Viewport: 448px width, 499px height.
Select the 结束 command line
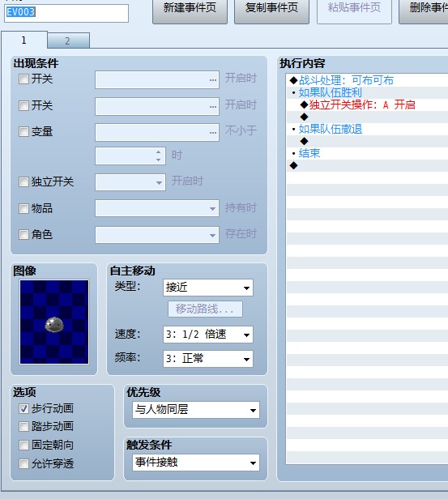coord(367,153)
